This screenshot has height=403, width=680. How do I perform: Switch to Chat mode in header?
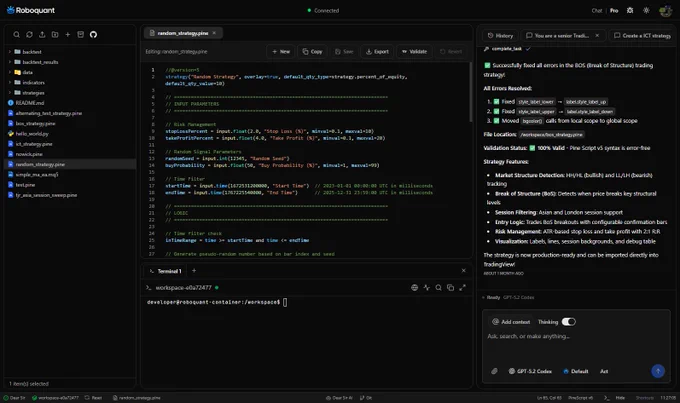pyautogui.click(x=597, y=10)
